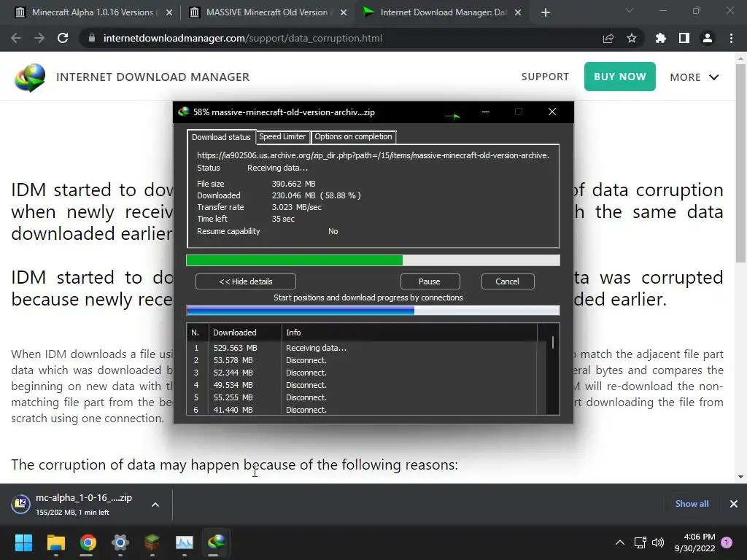
Task: Click the green download progress bar
Action: coord(373,260)
